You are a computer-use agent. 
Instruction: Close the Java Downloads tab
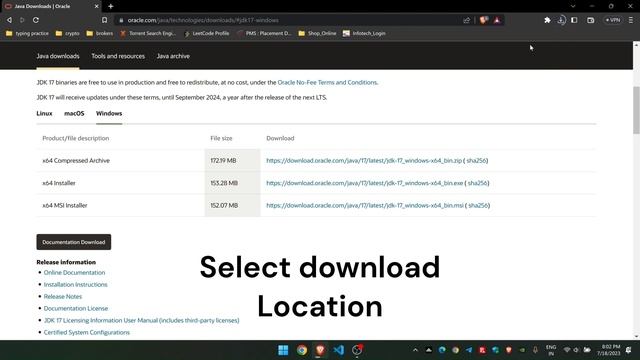(x=96, y=6)
